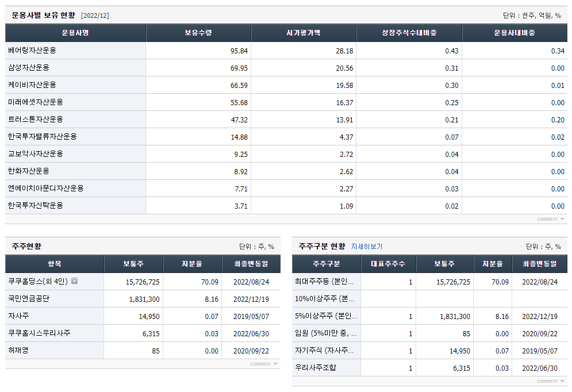The image size is (572, 392).
Task: Click the 2022/06/30 date in 주주현황 table
Action: (x=251, y=333)
